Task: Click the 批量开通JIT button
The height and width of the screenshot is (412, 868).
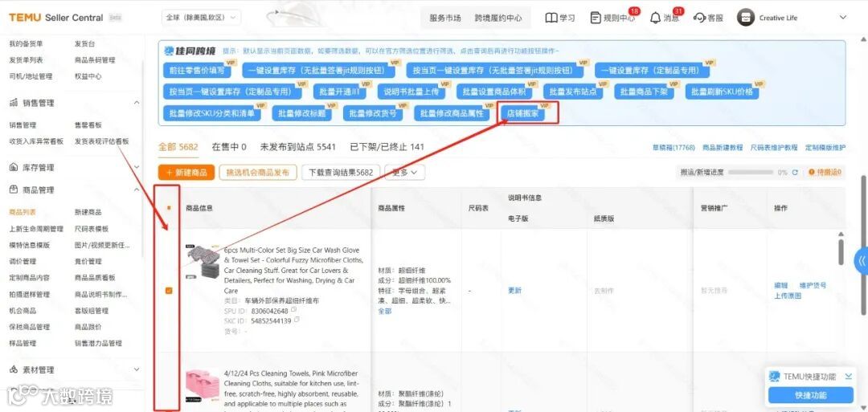Action: [339, 92]
